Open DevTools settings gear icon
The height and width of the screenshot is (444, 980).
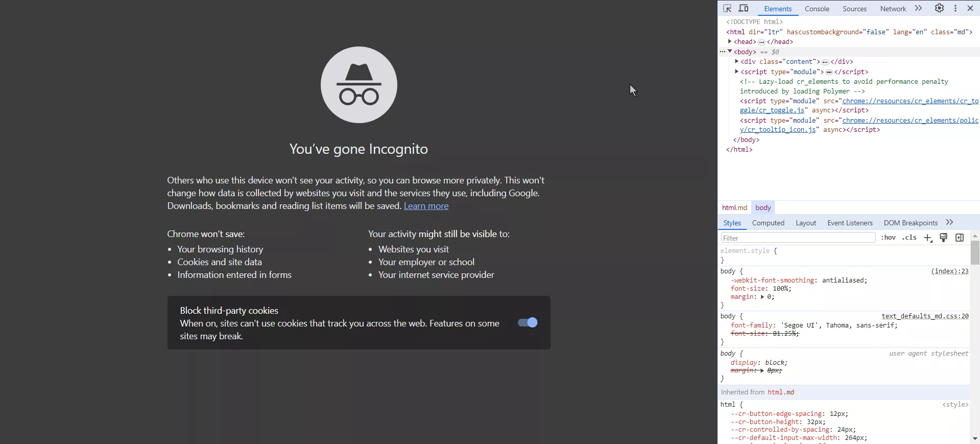tap(939, 8)
